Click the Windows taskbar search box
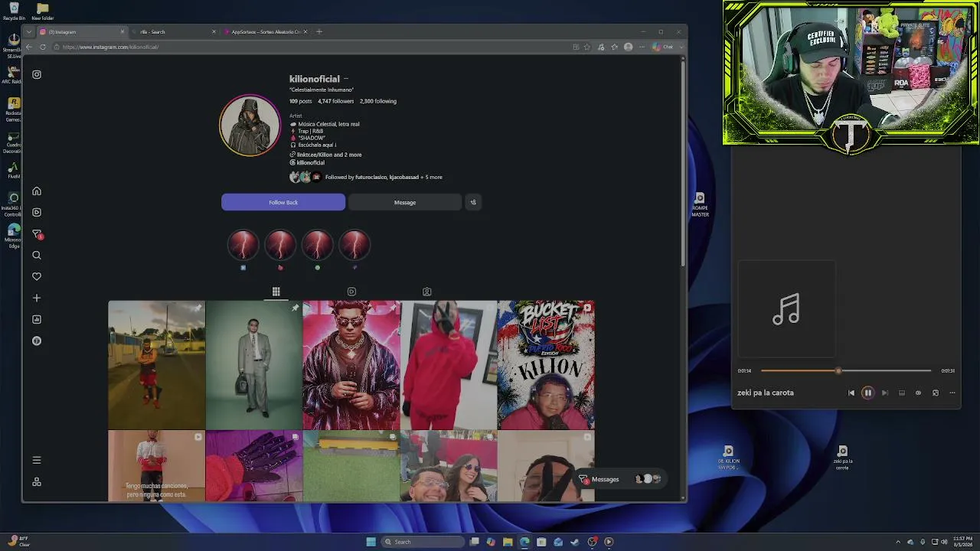 pyautogui.click(x=423, y=542)
